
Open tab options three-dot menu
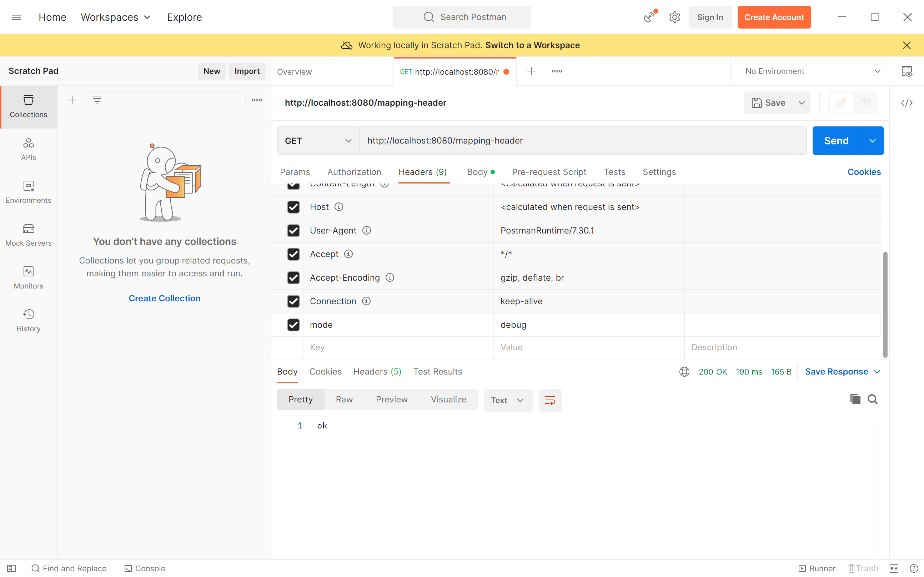coord(557,71)
